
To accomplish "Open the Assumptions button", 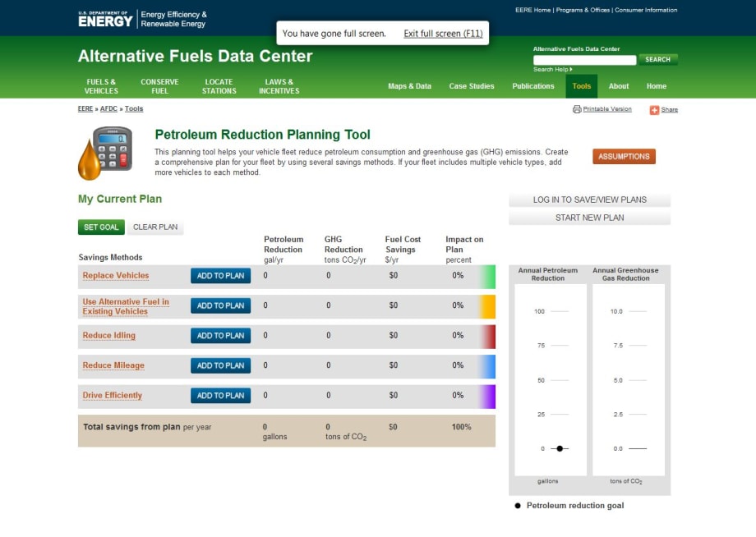I will 624,157.
